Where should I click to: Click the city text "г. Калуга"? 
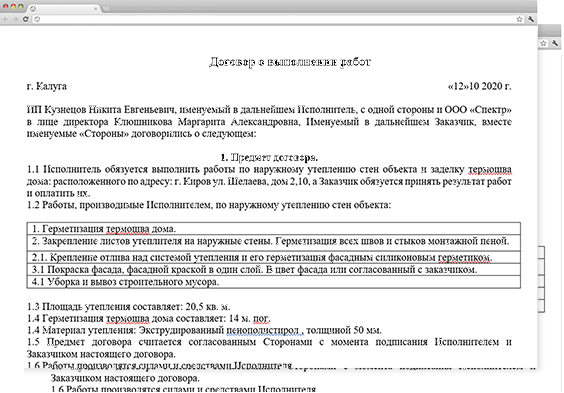point(47,86)
